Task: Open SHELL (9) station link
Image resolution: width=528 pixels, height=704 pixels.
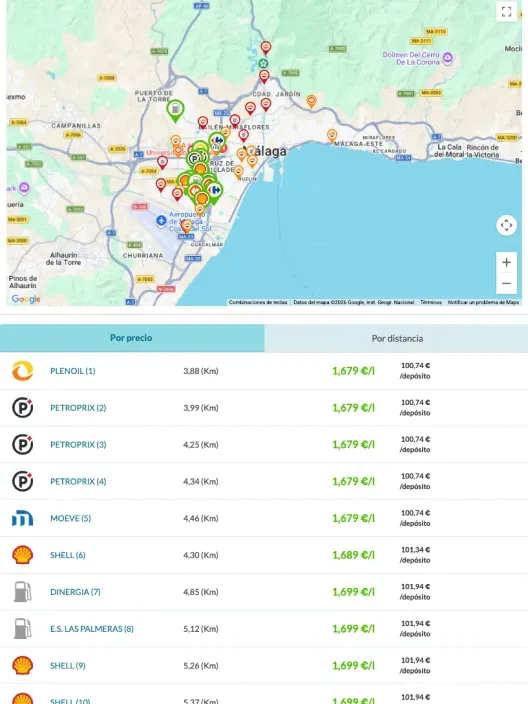Action: click(x=68, y=665)
